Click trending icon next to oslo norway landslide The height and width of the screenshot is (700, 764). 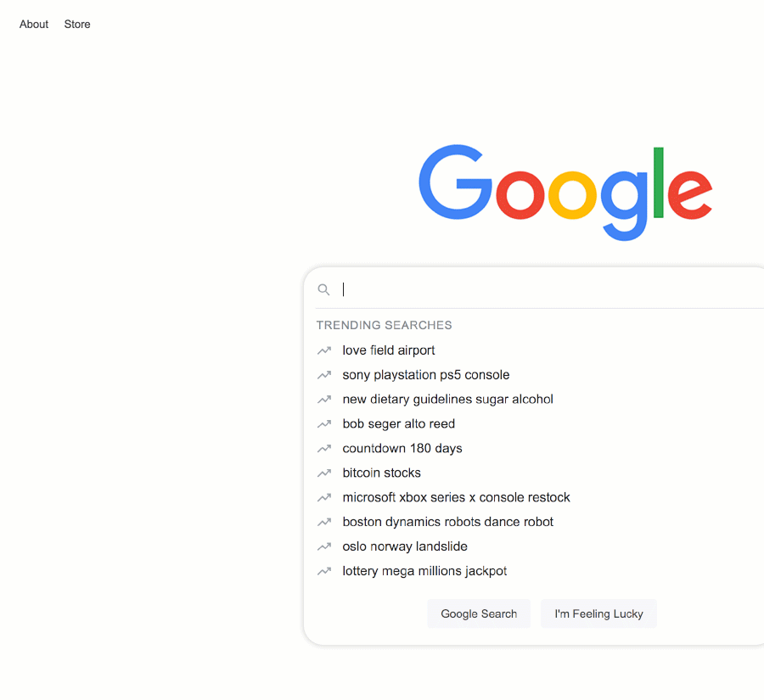pyautogui.click(x=324, y=546)
